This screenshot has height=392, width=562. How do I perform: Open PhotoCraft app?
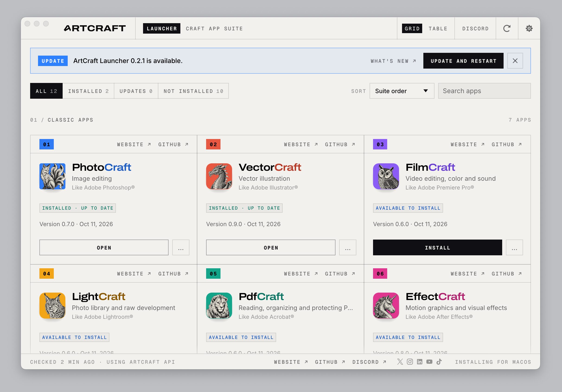104,247
